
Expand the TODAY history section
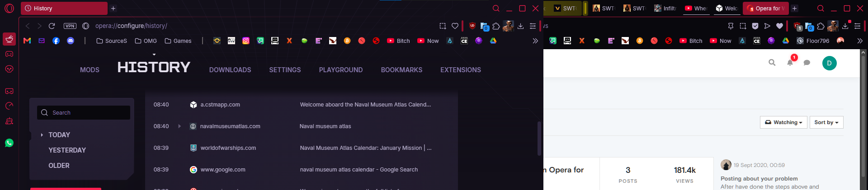[x=59, y=135]
